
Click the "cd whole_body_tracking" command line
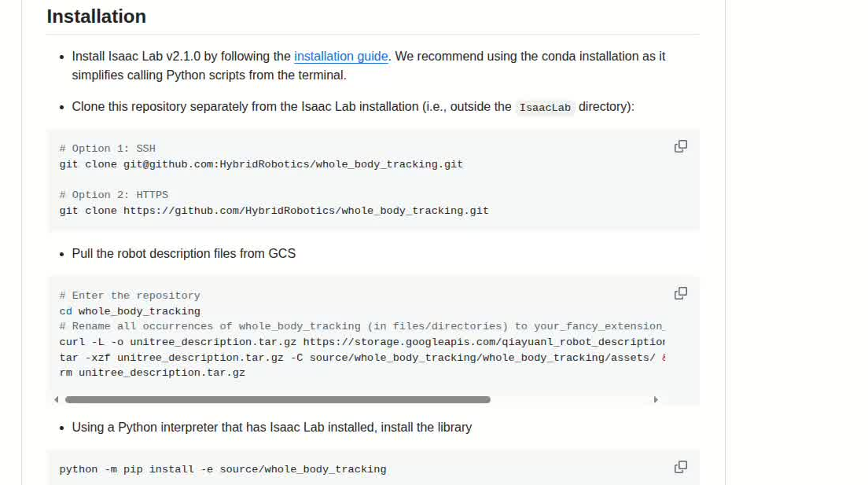130,311
